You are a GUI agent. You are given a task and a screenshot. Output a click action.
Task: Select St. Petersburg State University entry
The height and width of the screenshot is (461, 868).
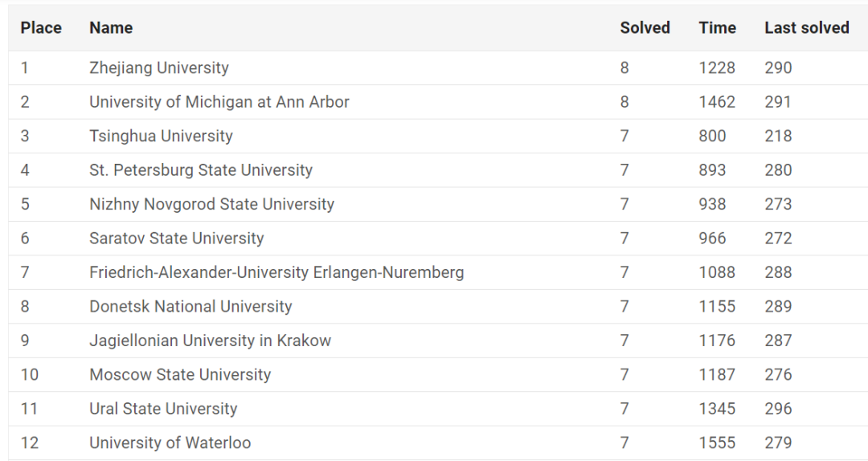201,170
